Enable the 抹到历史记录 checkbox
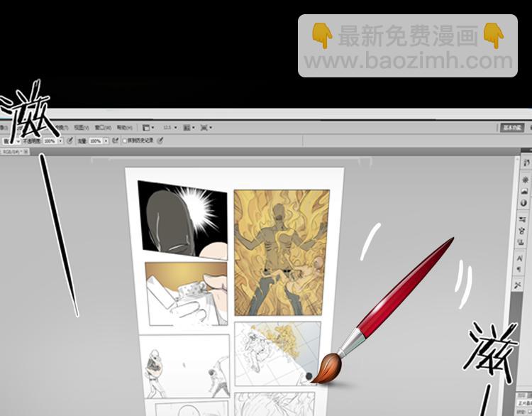This screenshot has width=532, height=416. [125, 141]
